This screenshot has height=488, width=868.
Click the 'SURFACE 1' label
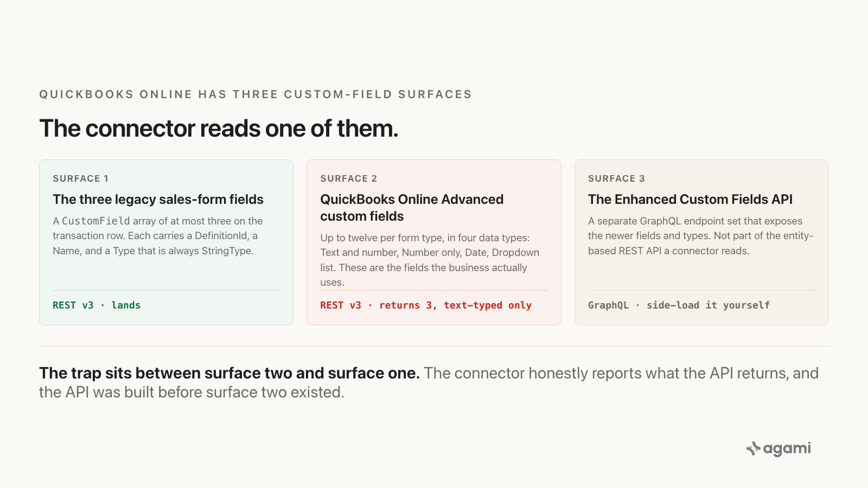(x=80, y=178)
